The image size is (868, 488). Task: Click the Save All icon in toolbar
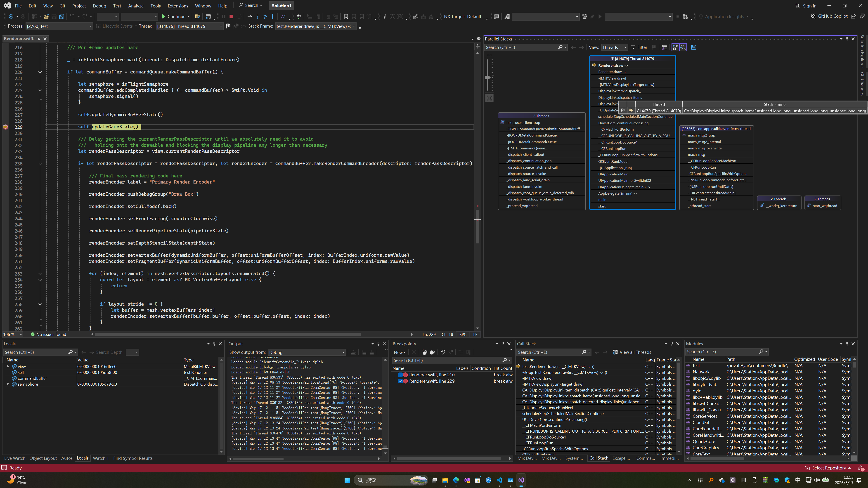pyautogui.click(x=62, y=17)
